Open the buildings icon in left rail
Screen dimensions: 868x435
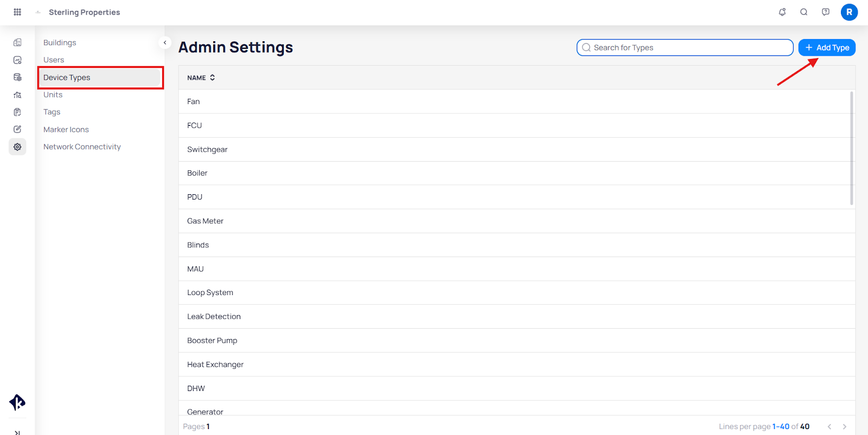click(x=17, y=42)
